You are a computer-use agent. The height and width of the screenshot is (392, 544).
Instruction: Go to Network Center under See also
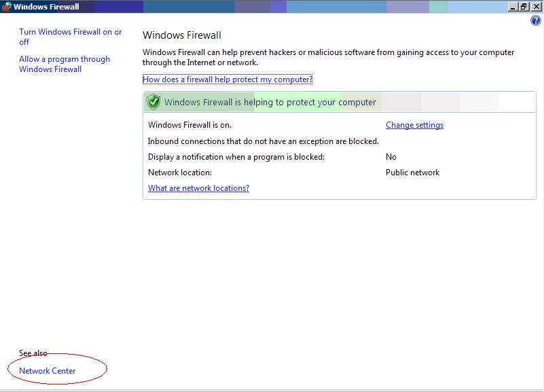(x=48, y=371)
